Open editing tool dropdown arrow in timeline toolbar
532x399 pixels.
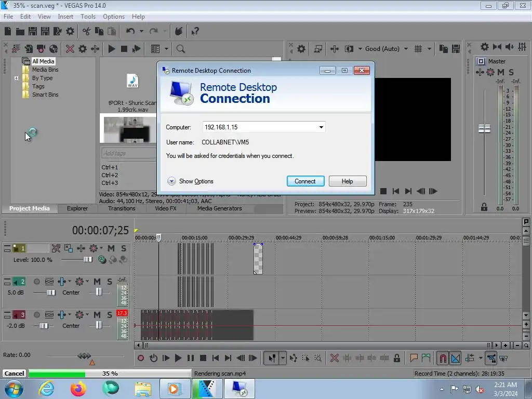(283, 358)
